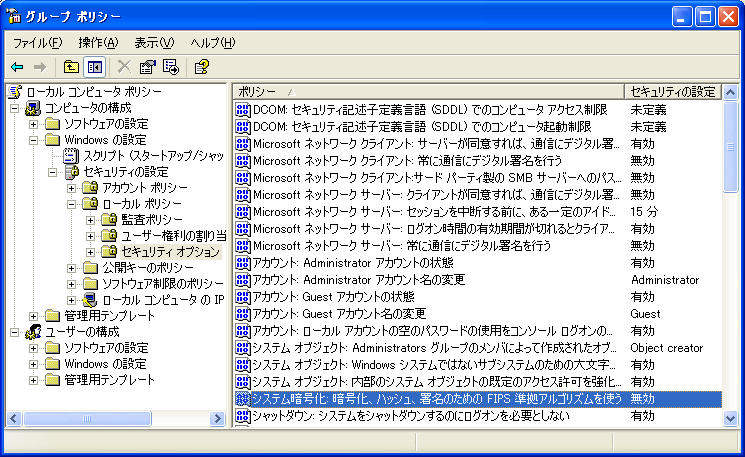Screen dimensions: 745x457
Task: Select 管理用テンプレート under コンピュータの構成
Action: click(x=110, y=316)
